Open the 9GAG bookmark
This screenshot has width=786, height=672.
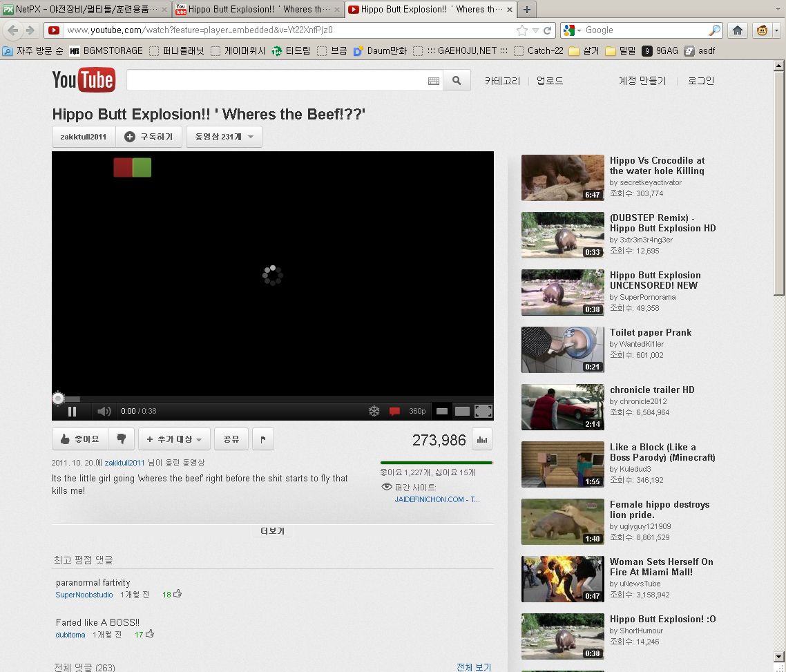point(660,50)
